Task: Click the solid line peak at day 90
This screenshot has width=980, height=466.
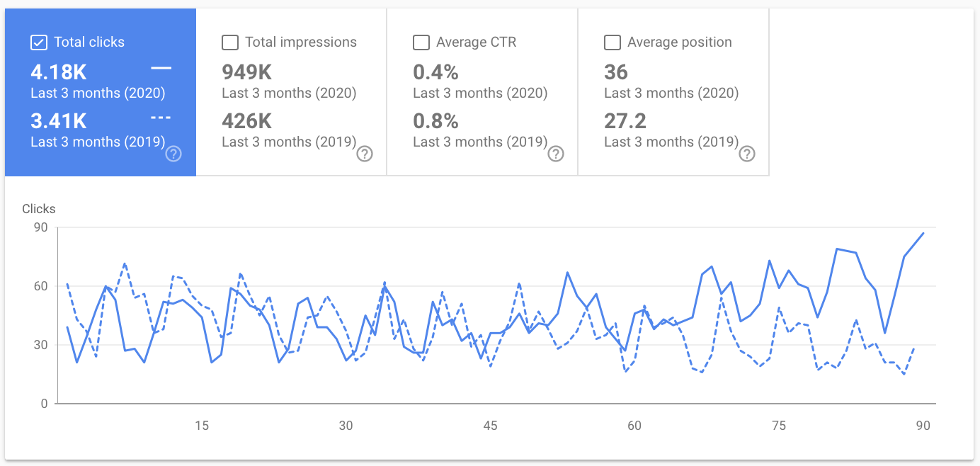Action: pos(923,233)
